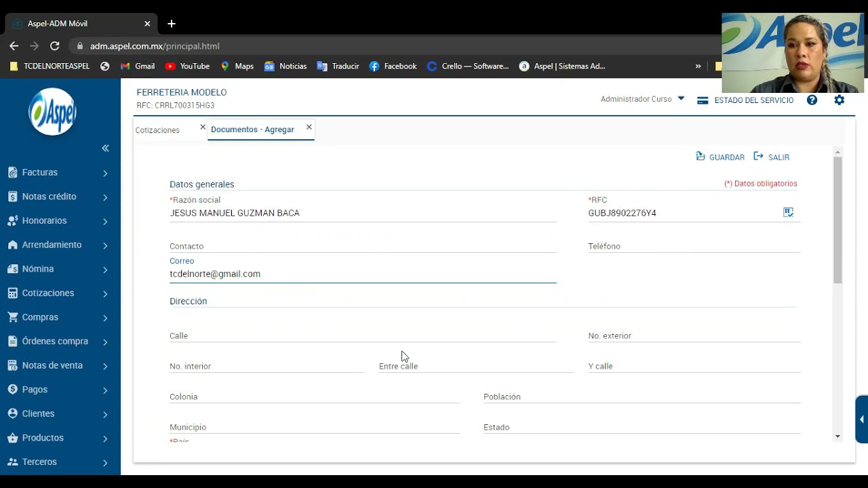Expand the Clientes submenu arrow
868x488 pixels.
pos(105,414)
